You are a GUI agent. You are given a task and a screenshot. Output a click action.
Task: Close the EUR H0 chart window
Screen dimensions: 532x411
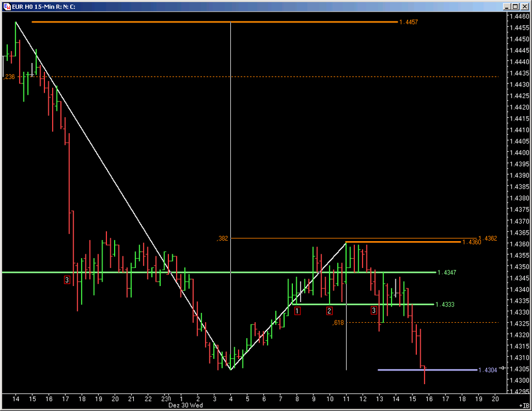tap(524, 7)
